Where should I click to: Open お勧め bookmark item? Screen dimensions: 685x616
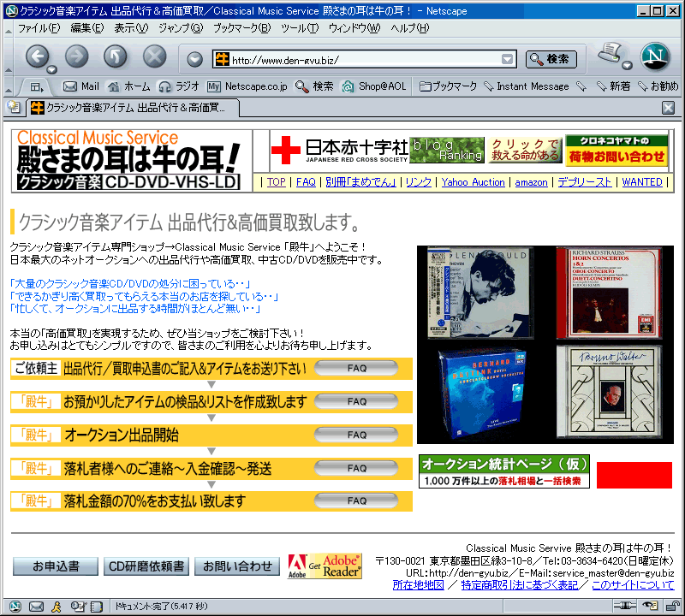[x=658, y=86]
